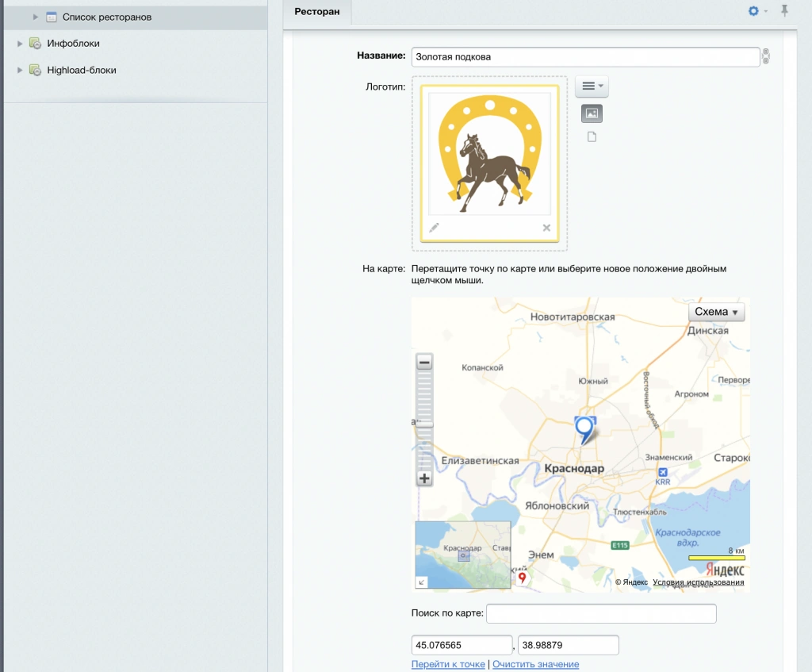Screen dimensions: 812x672
Task: Open the Условия использования link on the map
Action: tap(698, 582)
